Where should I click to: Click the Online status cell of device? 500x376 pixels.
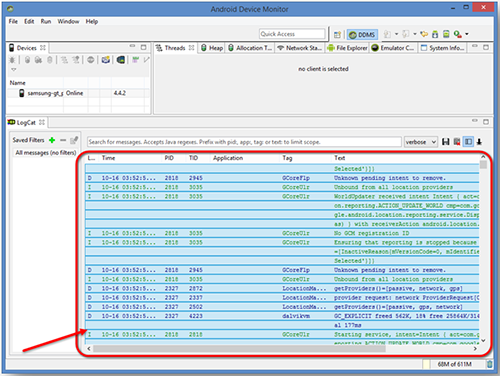[x=74, y=93]
